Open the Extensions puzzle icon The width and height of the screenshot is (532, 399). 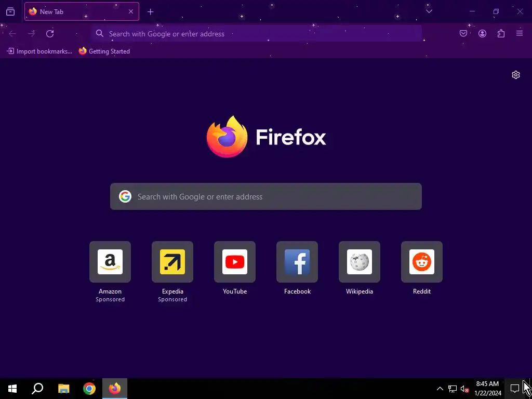(501, 33)
